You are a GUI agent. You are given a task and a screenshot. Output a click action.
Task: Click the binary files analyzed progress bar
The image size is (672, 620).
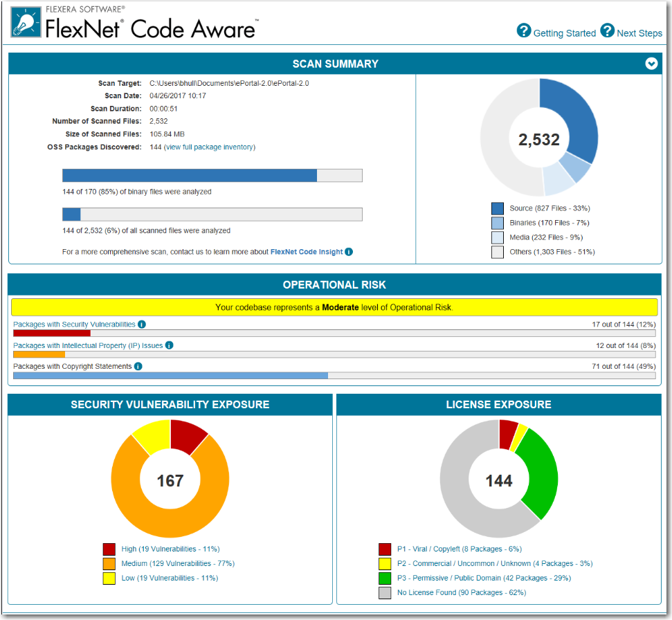click(212, 176)
